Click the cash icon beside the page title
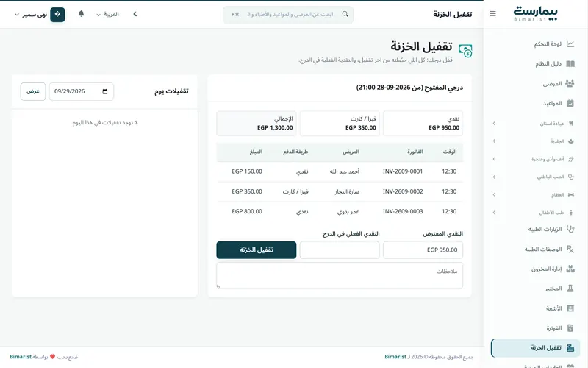Image resolution: width=588 pixels, height=368 pixels. [x=465, y=51]
